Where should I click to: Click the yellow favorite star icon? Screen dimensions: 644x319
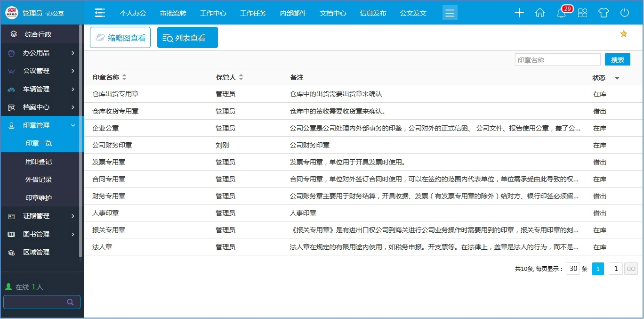[x=623, y=33]
